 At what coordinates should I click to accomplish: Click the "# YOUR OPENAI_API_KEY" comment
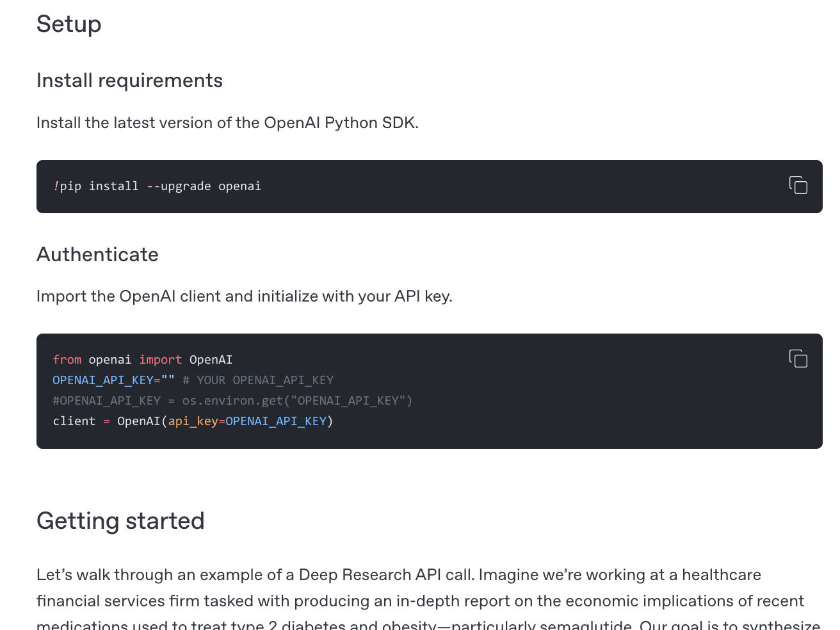point(257,380)
